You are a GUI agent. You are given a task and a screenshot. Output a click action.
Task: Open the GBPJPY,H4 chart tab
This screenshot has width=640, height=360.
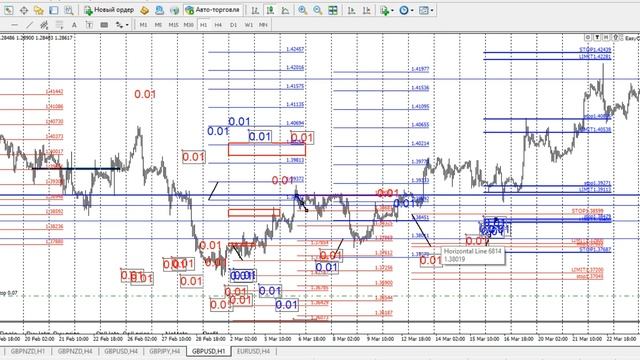pos(165,351)
